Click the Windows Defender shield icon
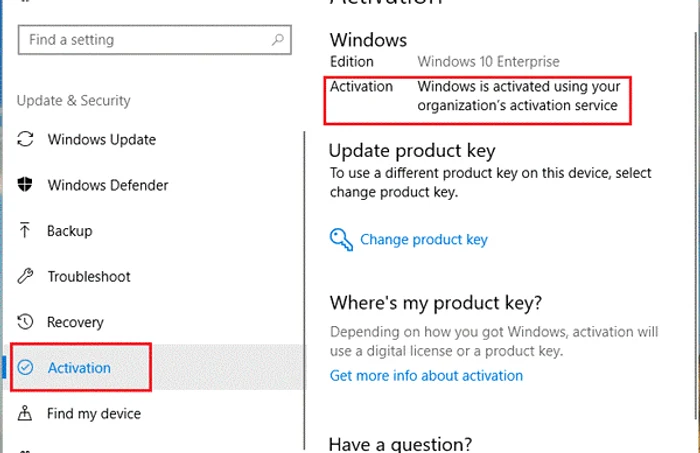700x453 pixels. pos(25,184)
